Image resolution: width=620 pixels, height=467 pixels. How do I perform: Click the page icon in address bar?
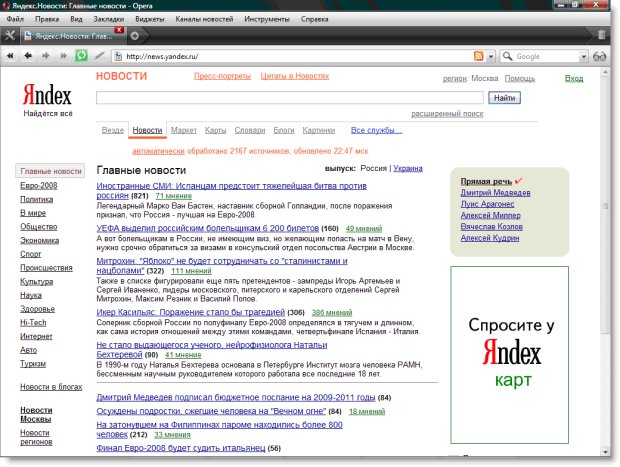pos(117,56)
